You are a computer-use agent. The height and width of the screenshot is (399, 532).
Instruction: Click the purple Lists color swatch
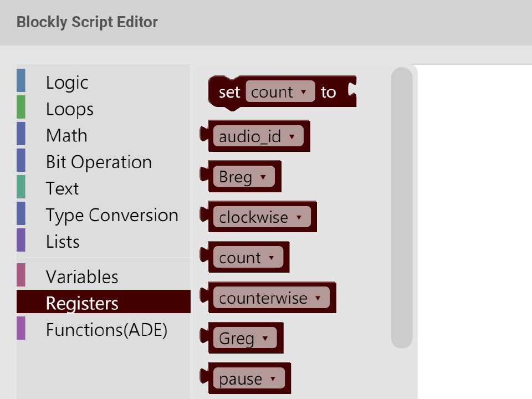click(x=21, y=241)
